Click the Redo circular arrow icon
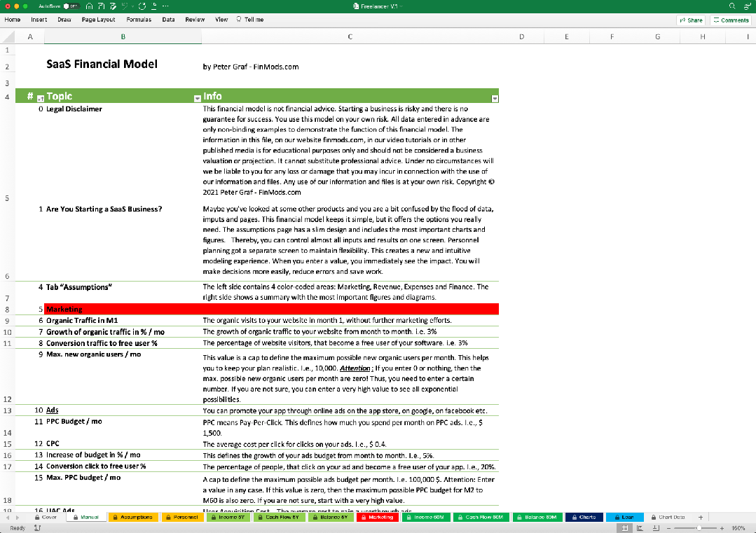Image resolution: width=756 pixels, height=533 pixels. coord(142,6)
